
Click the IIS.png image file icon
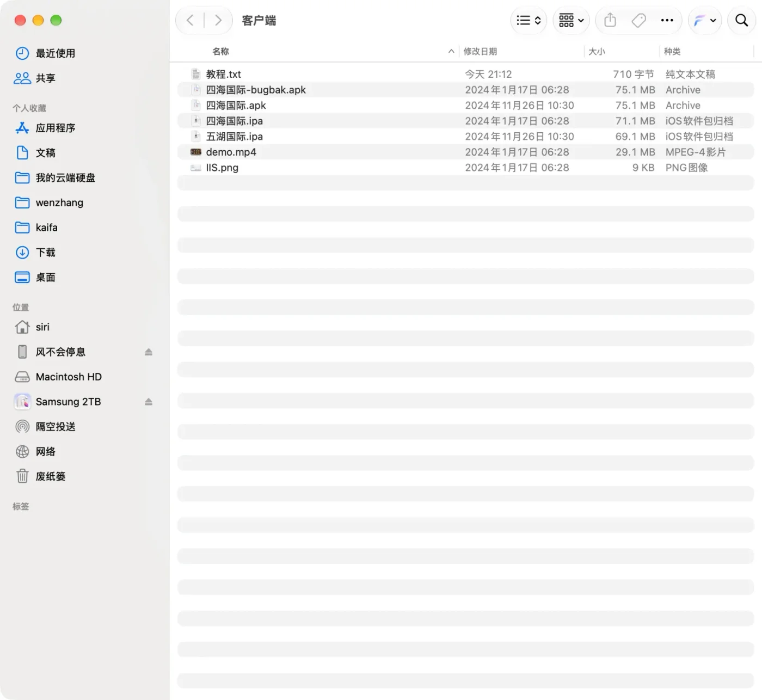click(196, 168)
